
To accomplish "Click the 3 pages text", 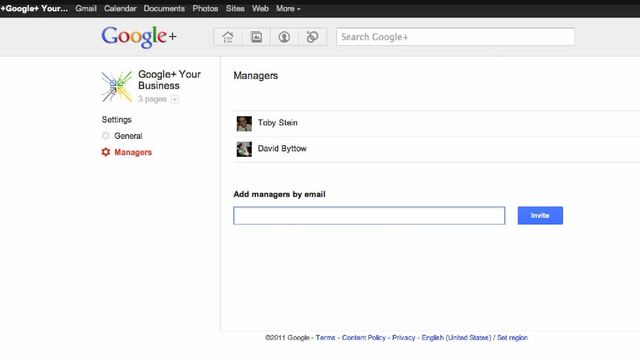I will tap(152, 99).
